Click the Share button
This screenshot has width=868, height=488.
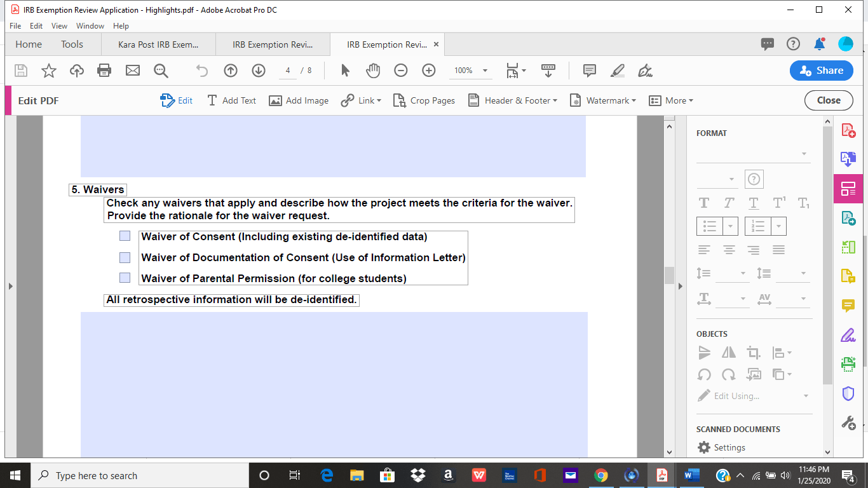point(821,71)
